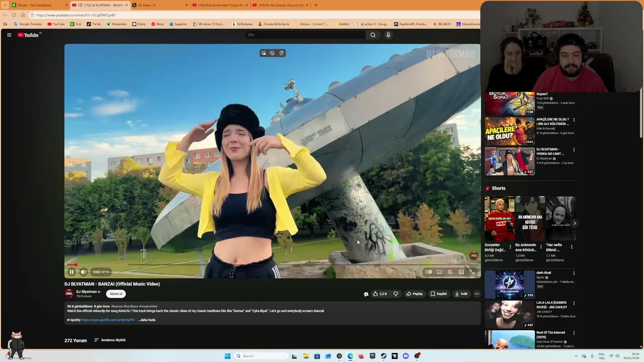This screenshot has width=644, height=362.
Task: Share the video via Paylaş button
Action: coord(415,294)
